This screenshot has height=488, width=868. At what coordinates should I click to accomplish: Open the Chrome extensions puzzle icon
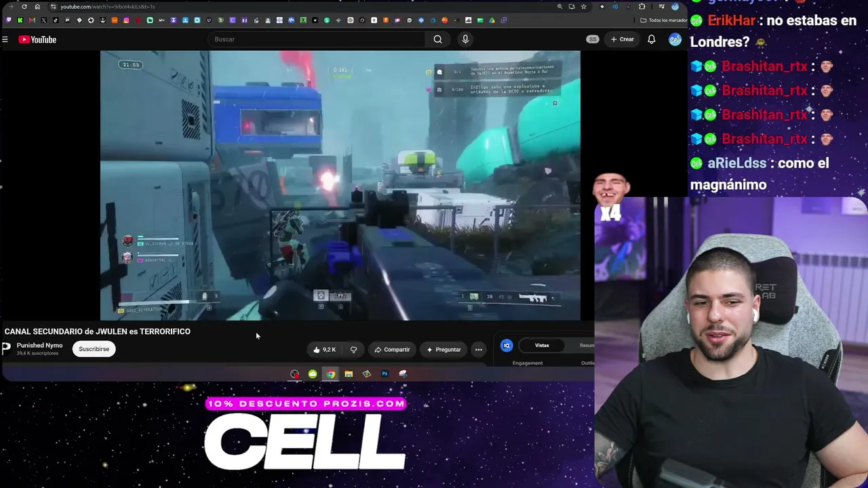coord(642,7)
